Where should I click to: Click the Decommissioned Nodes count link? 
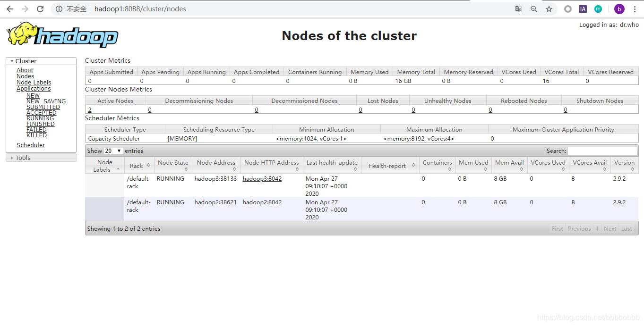pyautogui.click(x=257, y=110)
